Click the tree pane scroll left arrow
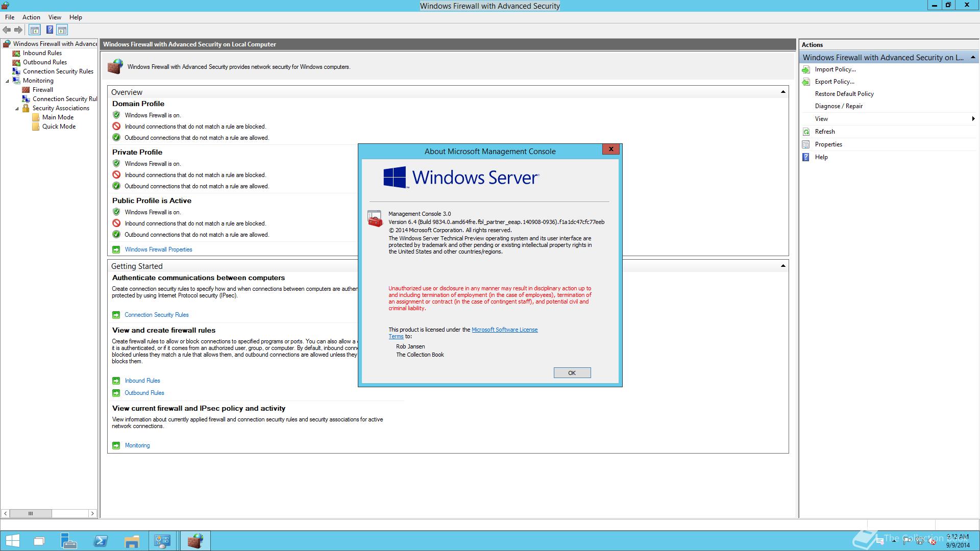Screen dimensions: 980x551 (x=6, y=513)
